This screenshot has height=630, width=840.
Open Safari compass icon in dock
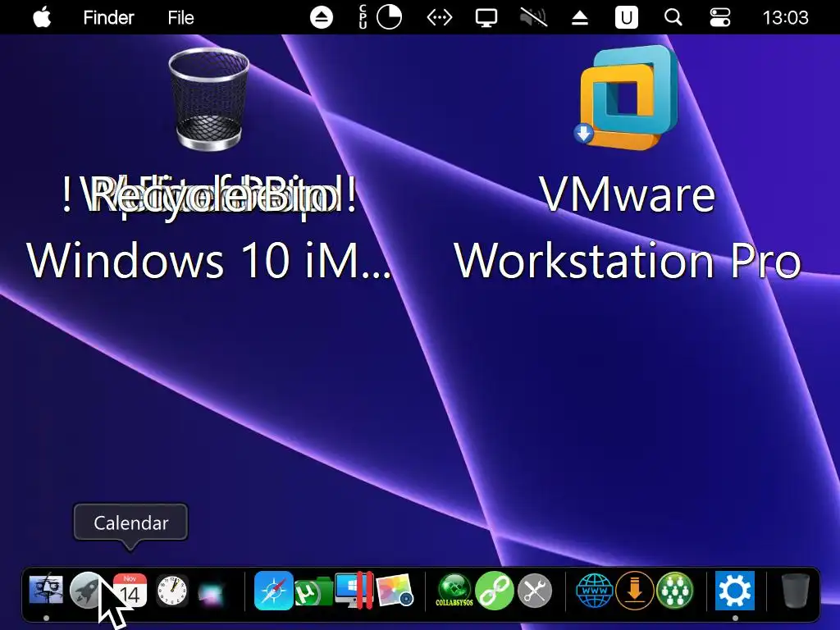(273, 591)
